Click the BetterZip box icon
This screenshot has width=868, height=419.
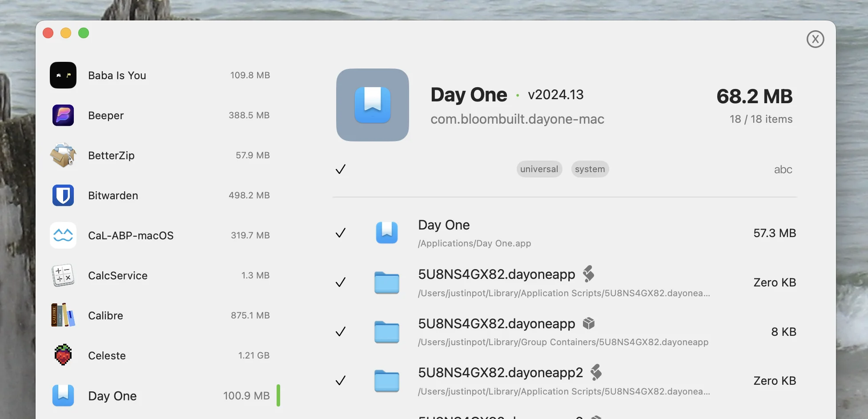63,155
